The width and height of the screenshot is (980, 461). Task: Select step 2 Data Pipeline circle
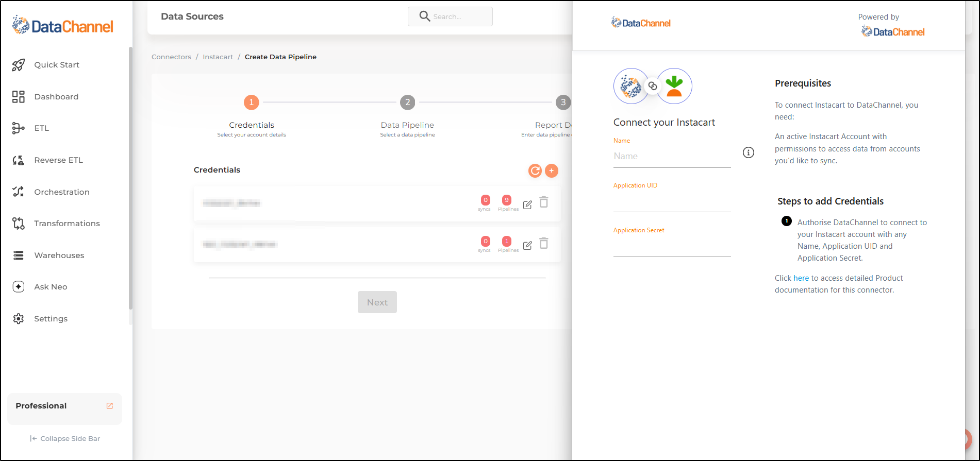(408, 102)
